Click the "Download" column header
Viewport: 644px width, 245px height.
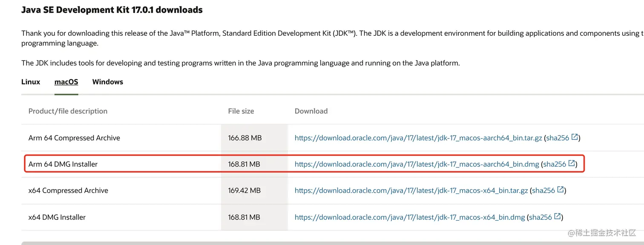(x=311, y=111)
